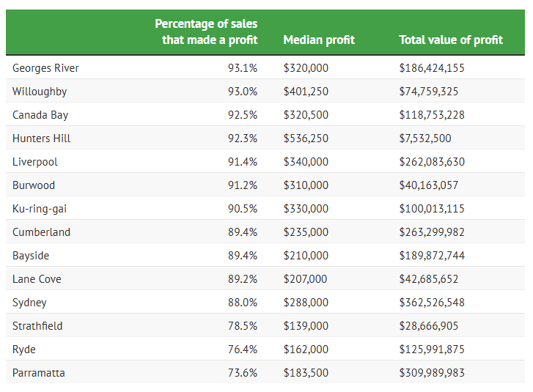The image size is (533, 392).
Task: Select Ryde median profit $162,000
Action: pos(306,350)
